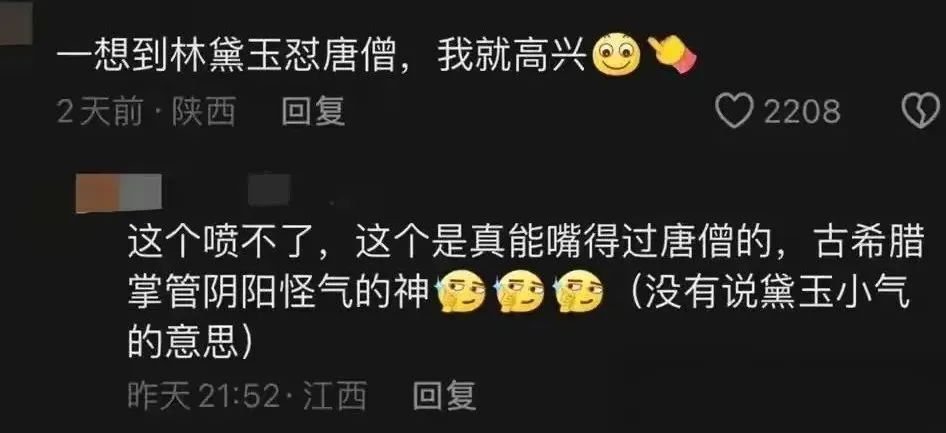
Task: Select the middle thinking-face emoji in the reply
Action: tap(518, 293)
